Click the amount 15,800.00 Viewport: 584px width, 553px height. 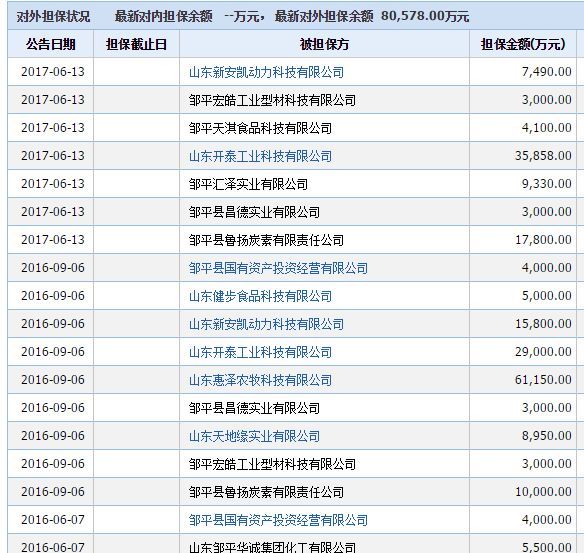coord(543,324)
